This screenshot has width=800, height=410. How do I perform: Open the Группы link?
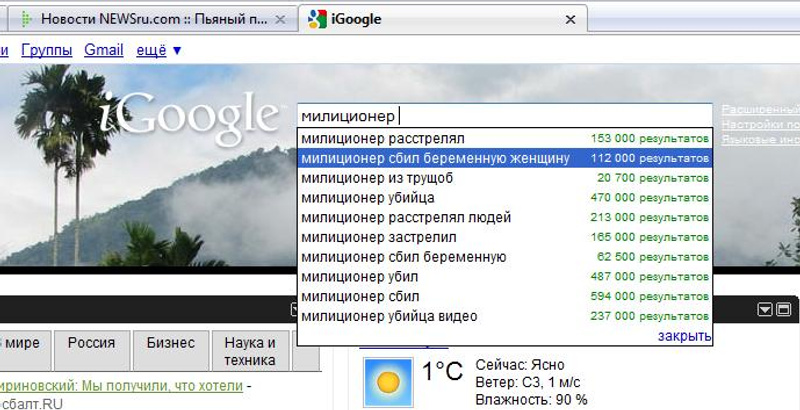pos(47,50)
